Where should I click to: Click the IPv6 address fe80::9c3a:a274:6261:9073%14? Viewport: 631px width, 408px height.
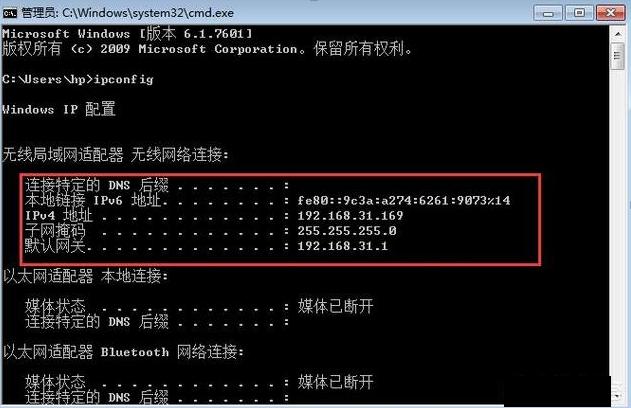pos(404,200)
